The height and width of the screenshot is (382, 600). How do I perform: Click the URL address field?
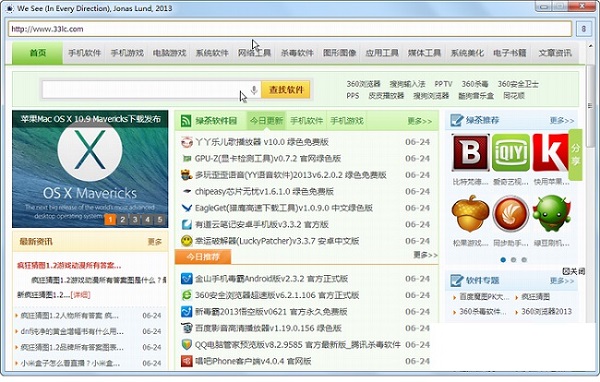(x=290, y=29)
